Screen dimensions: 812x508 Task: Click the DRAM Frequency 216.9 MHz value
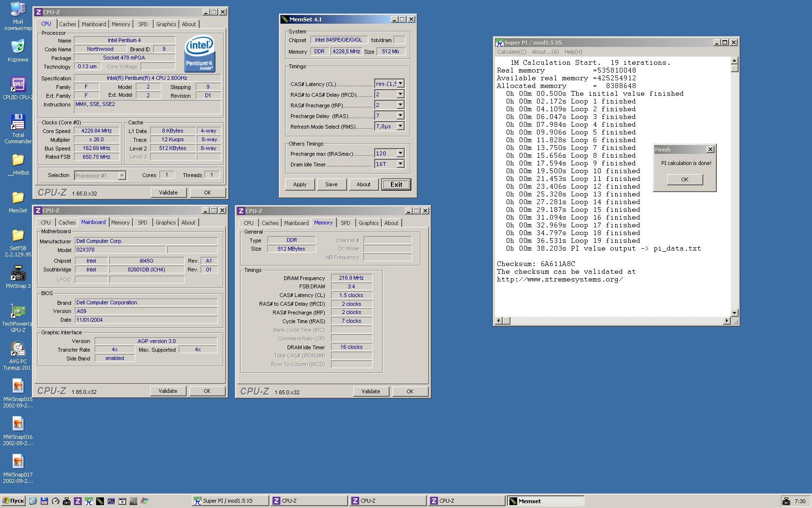click(x=351, y=278)
